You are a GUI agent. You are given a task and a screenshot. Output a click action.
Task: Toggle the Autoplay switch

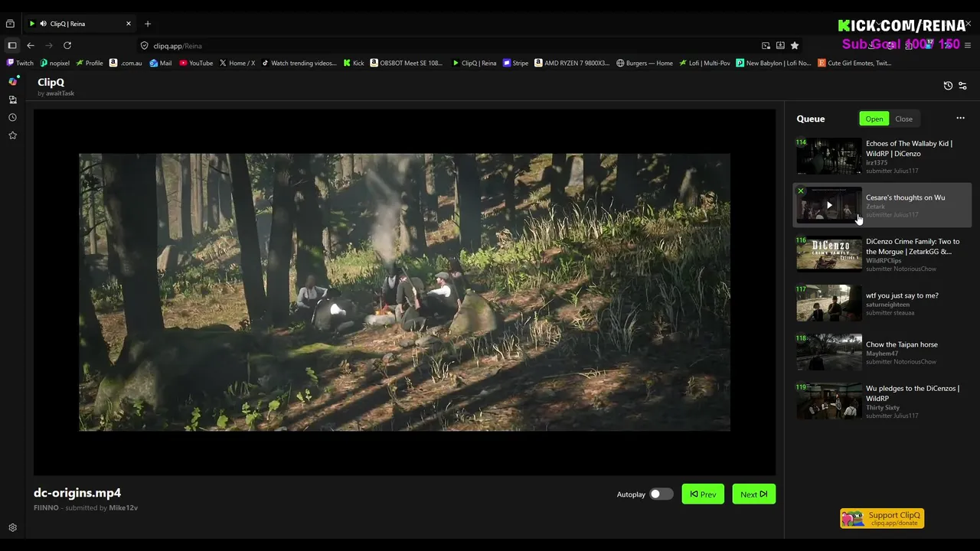661,494
